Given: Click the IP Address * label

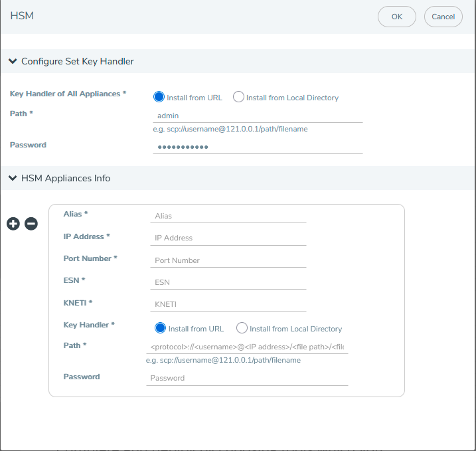Looking at the screenshot, I should 86,236.
